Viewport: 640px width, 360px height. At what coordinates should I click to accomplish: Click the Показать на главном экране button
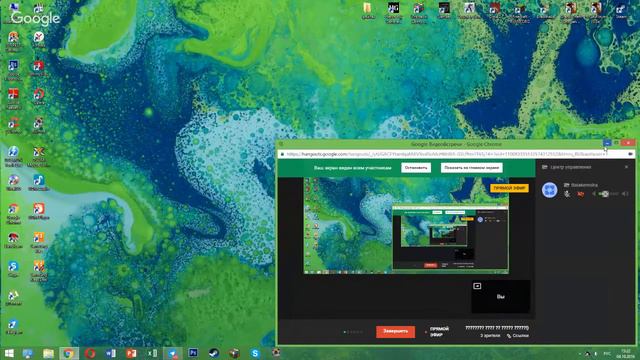click(471, 168)
